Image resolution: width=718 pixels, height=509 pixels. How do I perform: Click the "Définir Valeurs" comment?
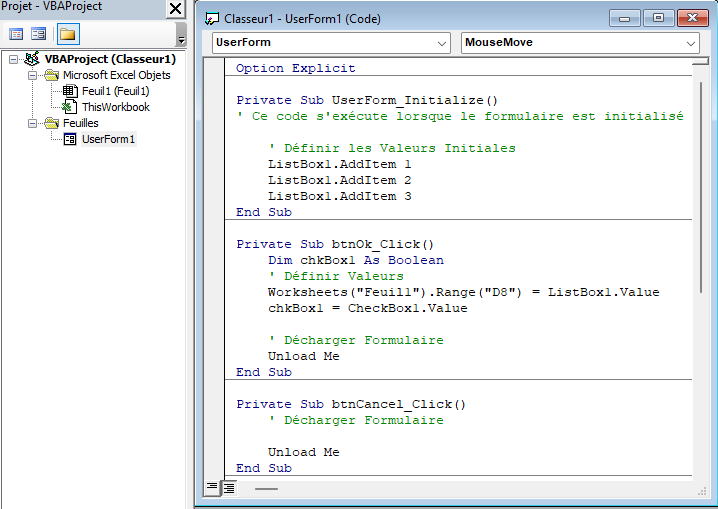[x=336, y=276]
